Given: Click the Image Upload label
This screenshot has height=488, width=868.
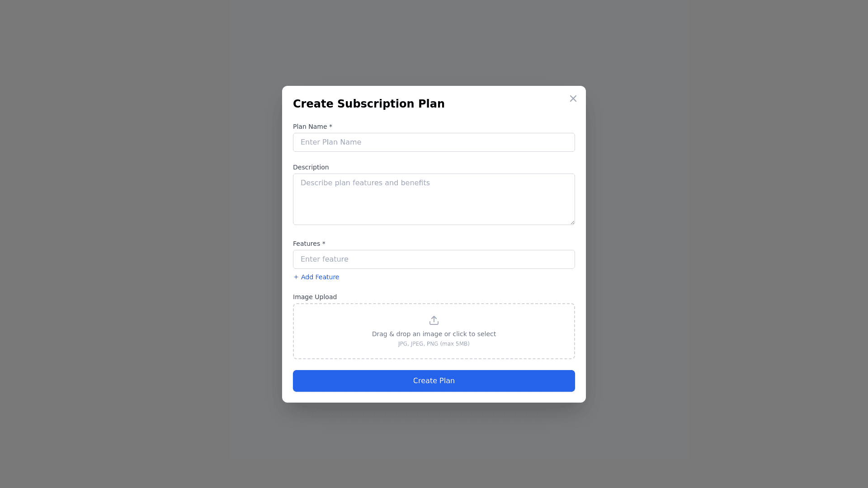Looking at the screenshot, I should 315,297.
